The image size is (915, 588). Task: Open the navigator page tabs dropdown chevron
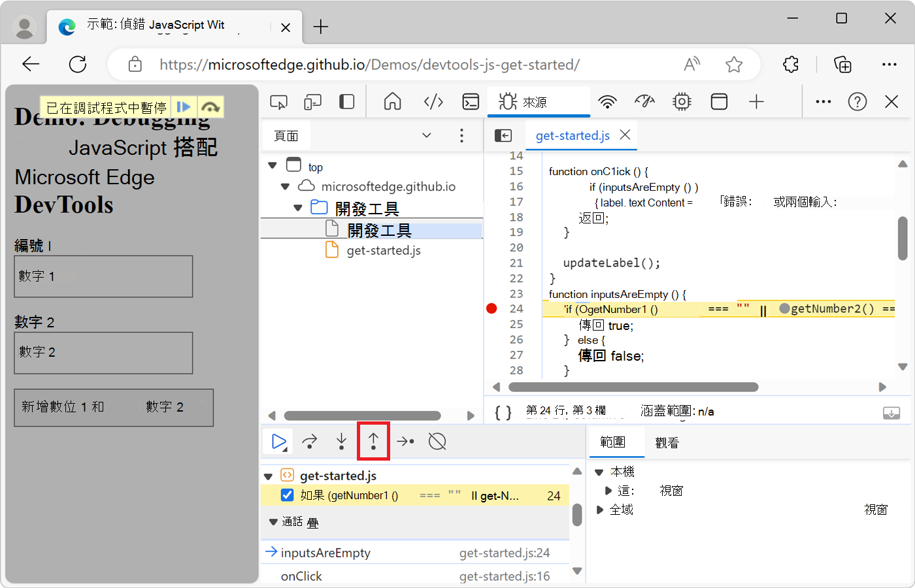pos(427,135)
